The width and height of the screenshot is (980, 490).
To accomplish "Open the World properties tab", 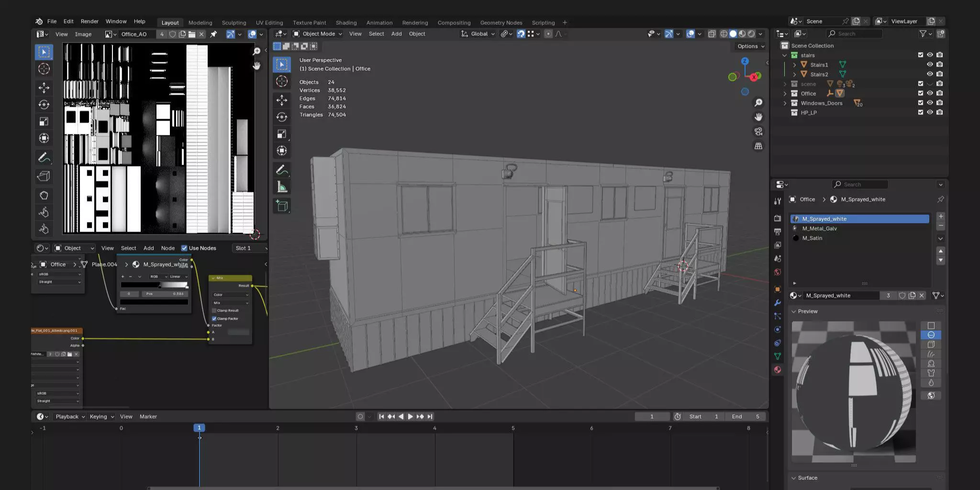I will pyautogui.click(x=778, y=272).
